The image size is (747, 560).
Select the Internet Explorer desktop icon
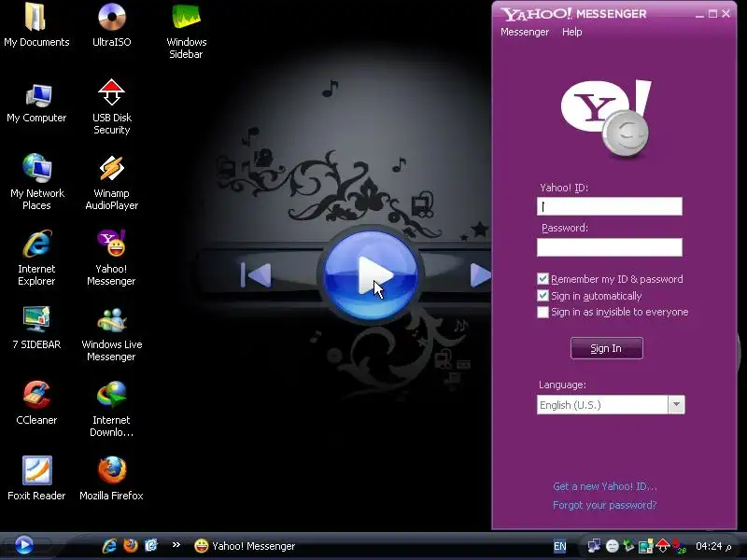click(x=36, y=258)
